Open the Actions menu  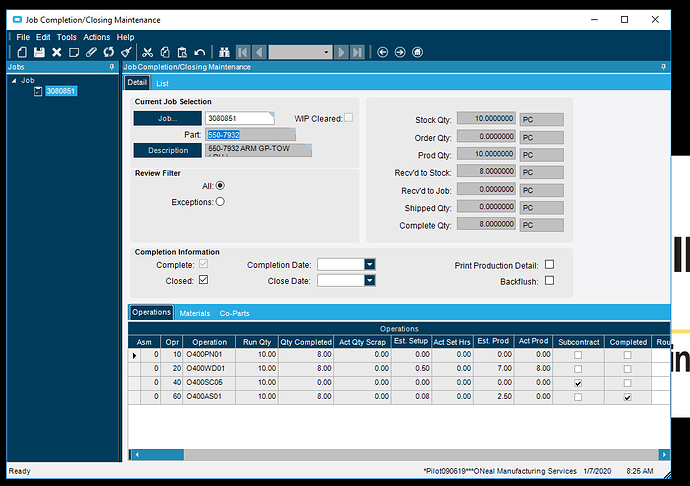click(97, 37)
